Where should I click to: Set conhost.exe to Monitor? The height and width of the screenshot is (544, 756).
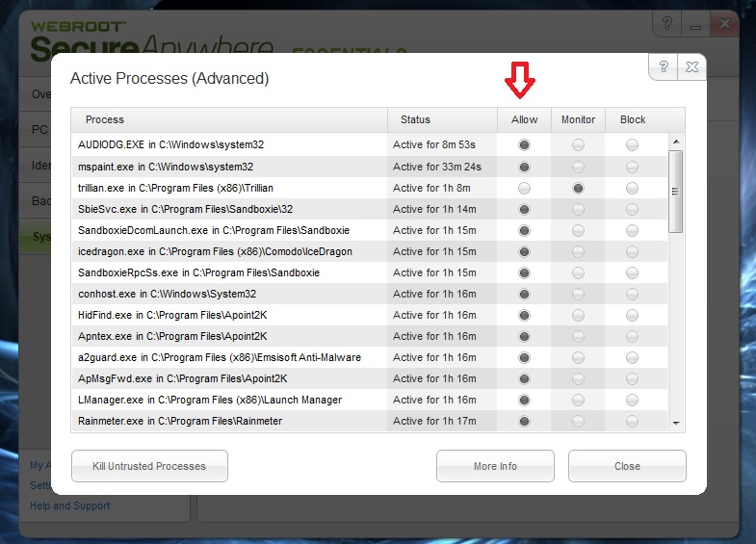click(x=578, y=294)
